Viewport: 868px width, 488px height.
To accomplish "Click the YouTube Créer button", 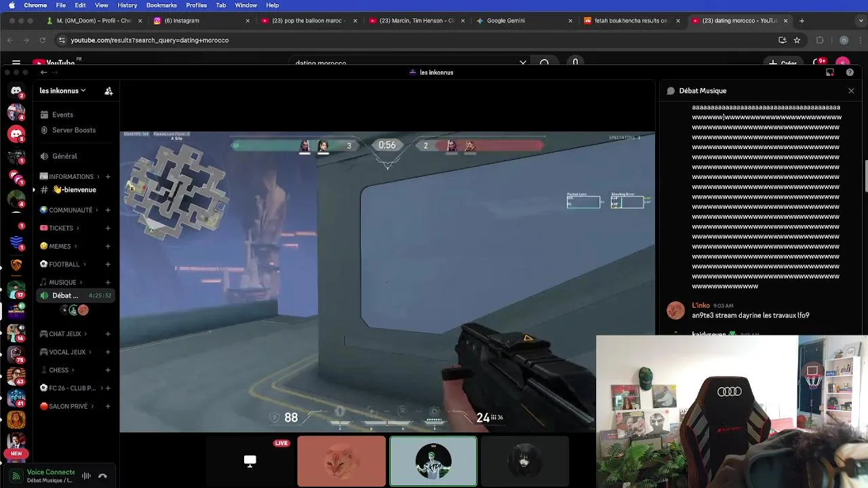I will click(783, 63).
